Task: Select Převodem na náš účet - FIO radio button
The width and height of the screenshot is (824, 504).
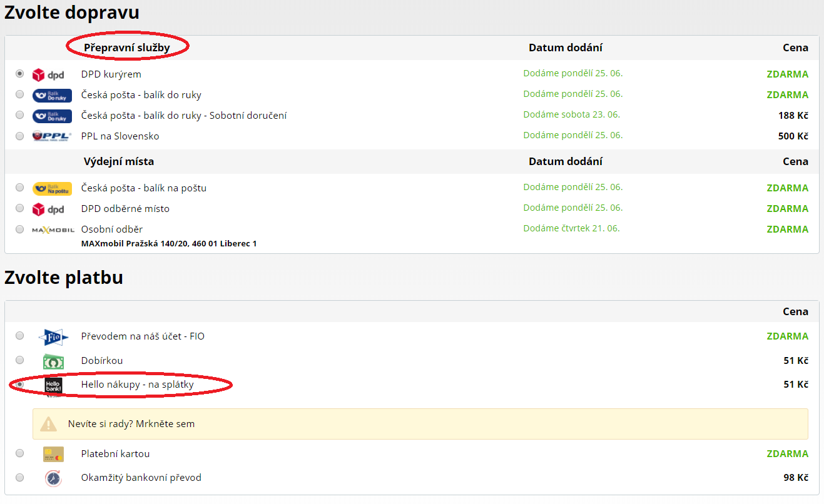Action: tap(20, 336)
